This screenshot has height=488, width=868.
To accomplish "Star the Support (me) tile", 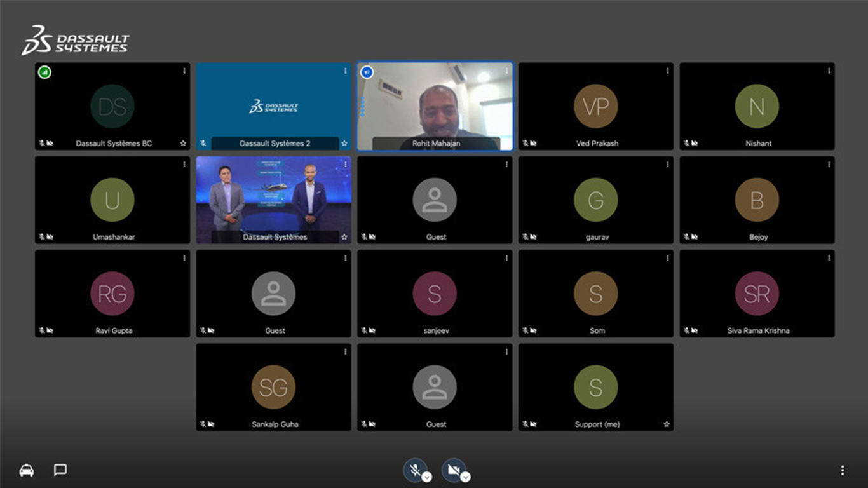I will (667, 424).
